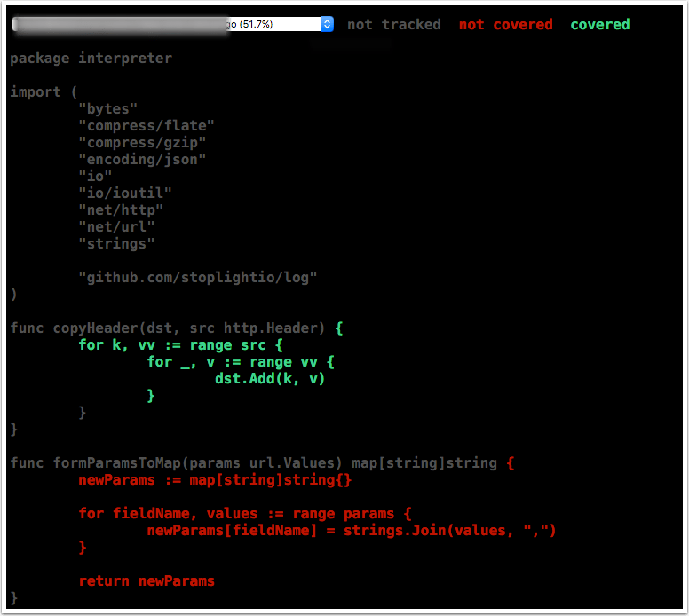The image size is (689, 616).
Task: Click the 'return newParams' line
Action: [147, 581]
